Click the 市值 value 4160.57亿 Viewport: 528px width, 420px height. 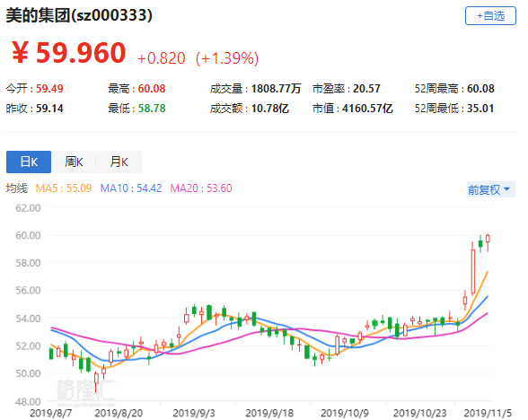point(367,109)
